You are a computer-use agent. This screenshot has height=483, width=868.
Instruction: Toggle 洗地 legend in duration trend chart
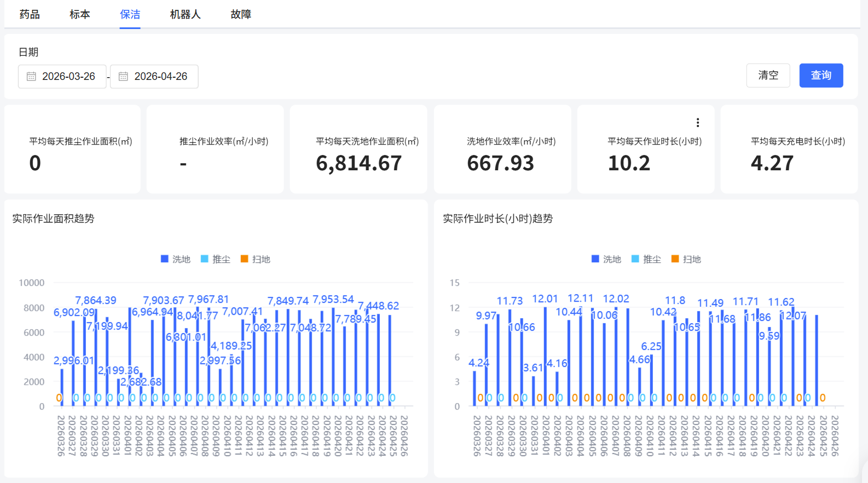pos(606,259)
